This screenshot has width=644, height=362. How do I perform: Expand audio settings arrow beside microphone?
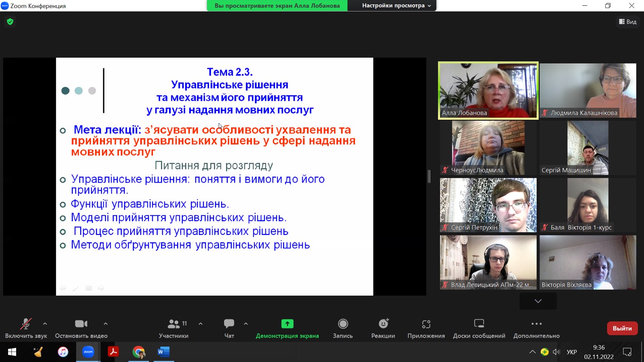pos(45,323)
